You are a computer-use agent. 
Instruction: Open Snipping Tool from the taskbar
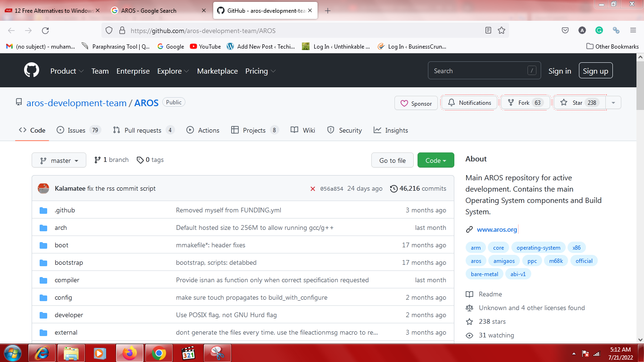coord(217,353)
